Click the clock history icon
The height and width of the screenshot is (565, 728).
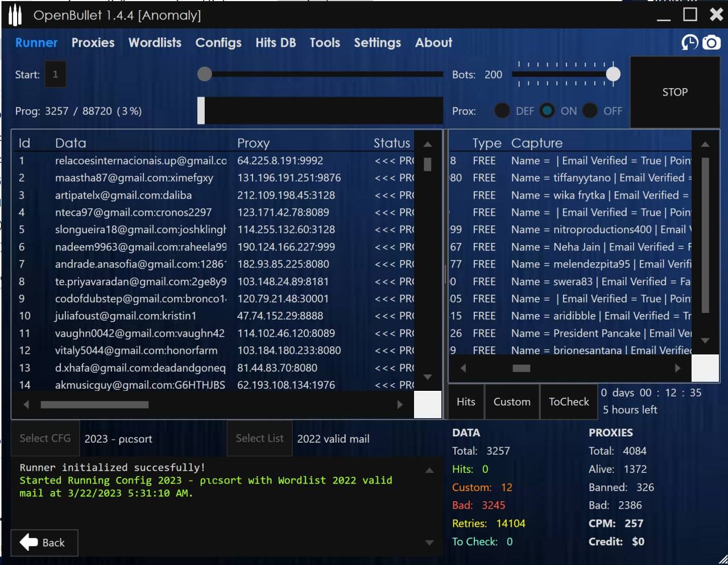[x=689, y=43]
